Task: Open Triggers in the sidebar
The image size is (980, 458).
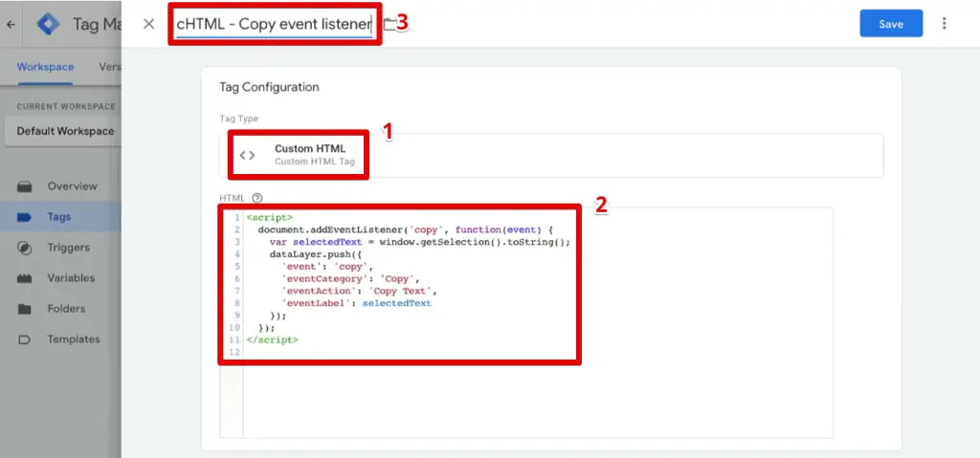Action: coord(69,248)
